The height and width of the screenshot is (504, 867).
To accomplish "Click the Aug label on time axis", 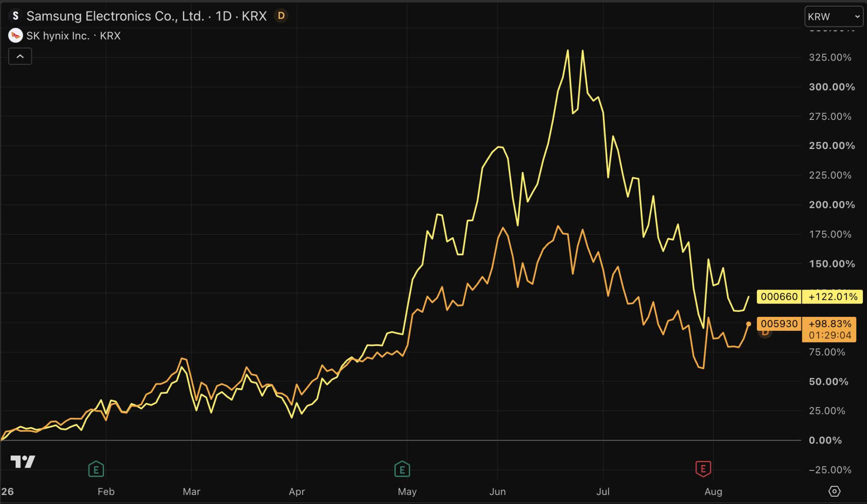I will pyautogui.click(x=713, y=491).
